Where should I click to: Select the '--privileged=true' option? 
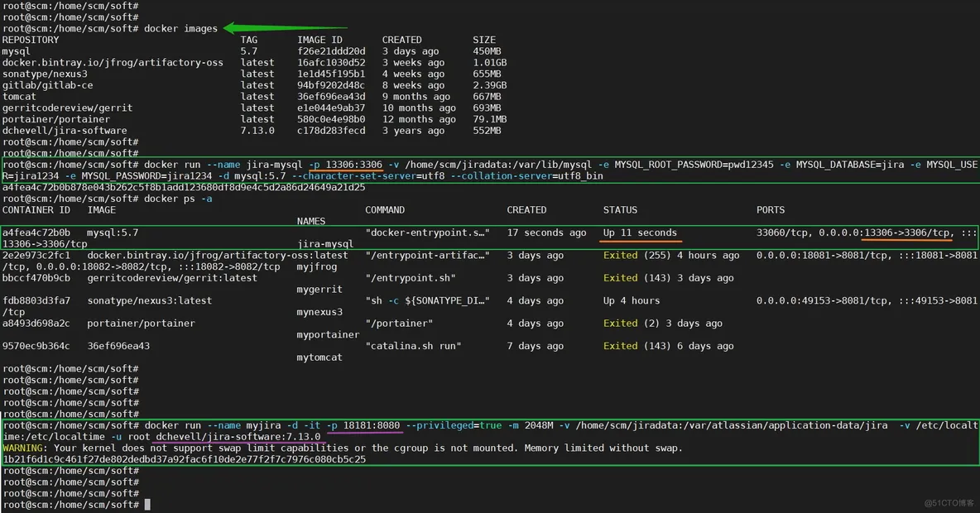pyautogui.click(x=454, y=425)
